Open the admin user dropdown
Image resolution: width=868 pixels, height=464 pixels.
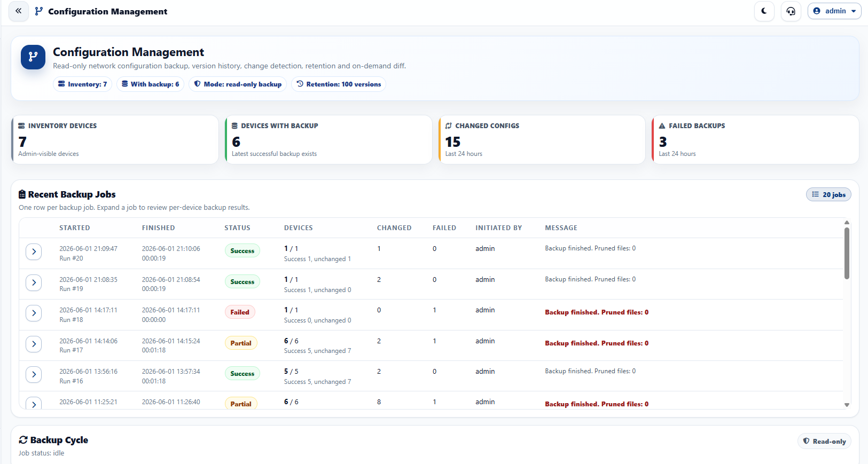(834, 11)
